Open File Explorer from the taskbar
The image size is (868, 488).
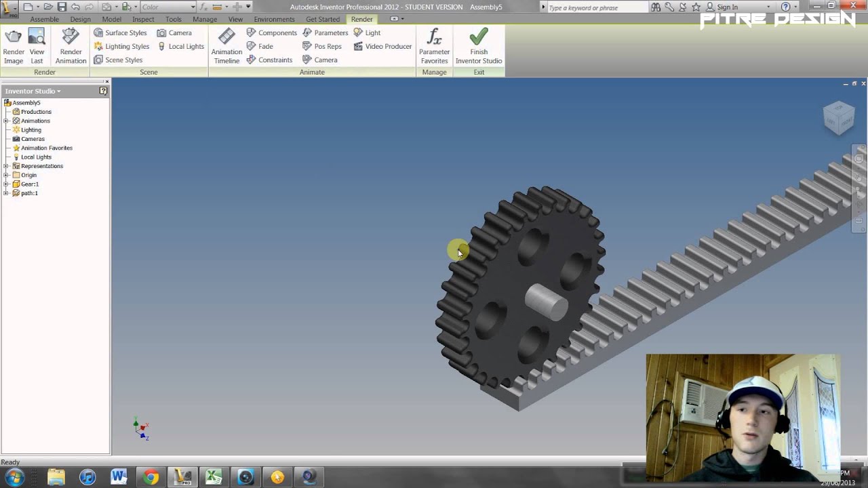[x=56, y=477]
